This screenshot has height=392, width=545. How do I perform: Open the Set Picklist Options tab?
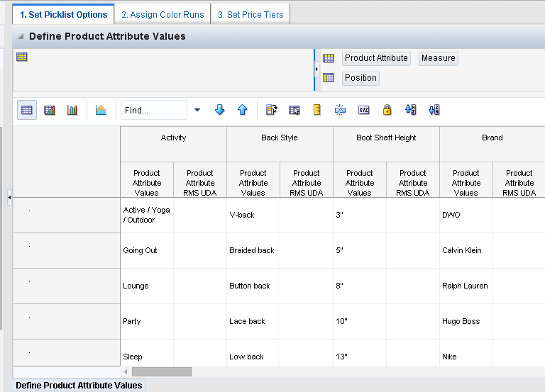tap(63, 15)
